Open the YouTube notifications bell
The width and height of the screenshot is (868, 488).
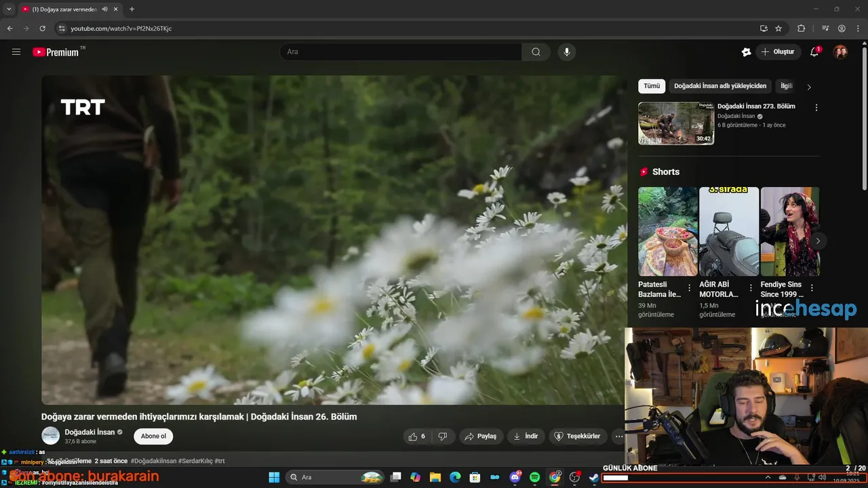[814, 52]
